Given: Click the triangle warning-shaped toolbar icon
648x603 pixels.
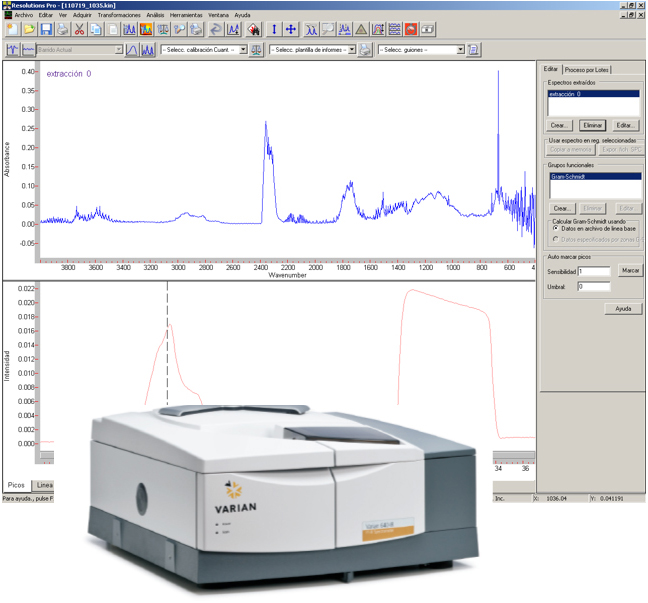Looking at the screenshot, I should click(x=361, y=29).
